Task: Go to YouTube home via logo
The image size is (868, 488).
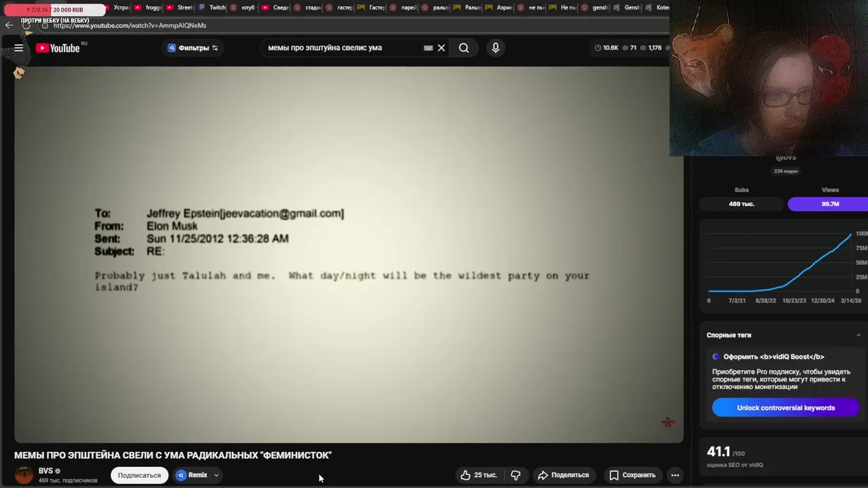Action: 58,47
